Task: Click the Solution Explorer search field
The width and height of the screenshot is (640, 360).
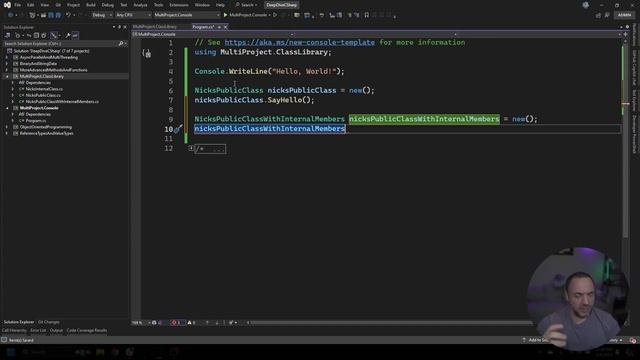Action: (60, 44)
